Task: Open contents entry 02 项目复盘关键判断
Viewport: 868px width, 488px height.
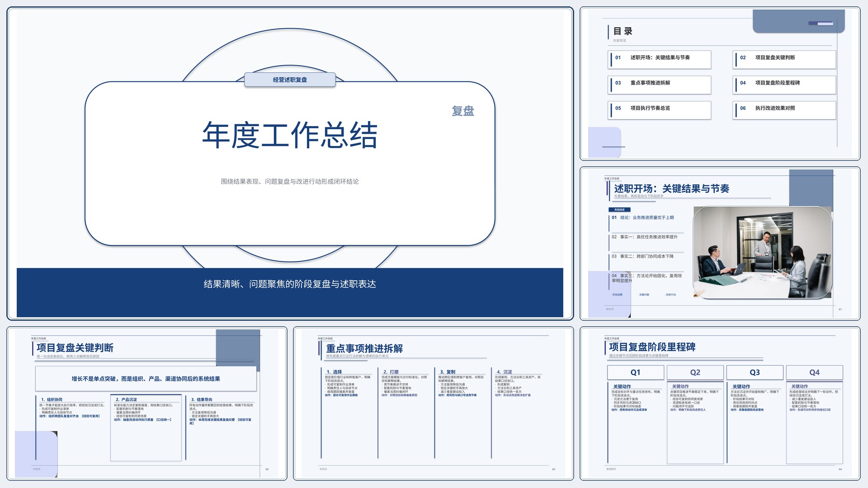Action: pos(784,60)
